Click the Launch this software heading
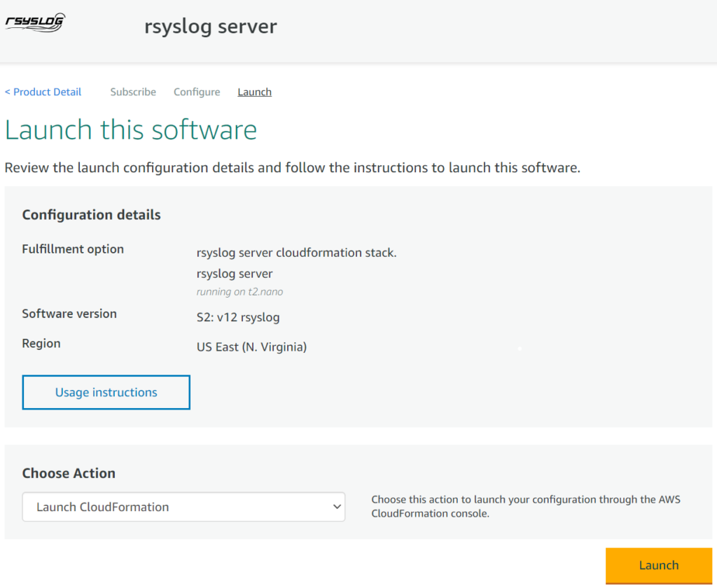 click(131, 129)
